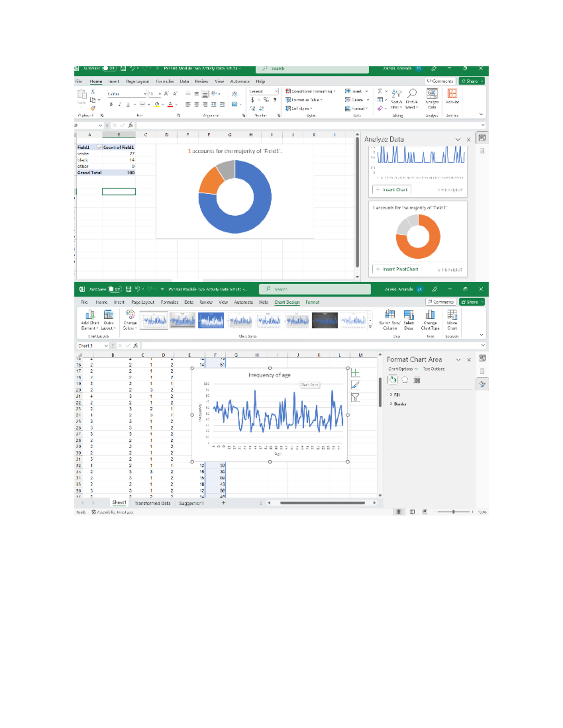Click the zoom slider in the status bar
This screenshot has width=563, height=728.
coord(453,512)
